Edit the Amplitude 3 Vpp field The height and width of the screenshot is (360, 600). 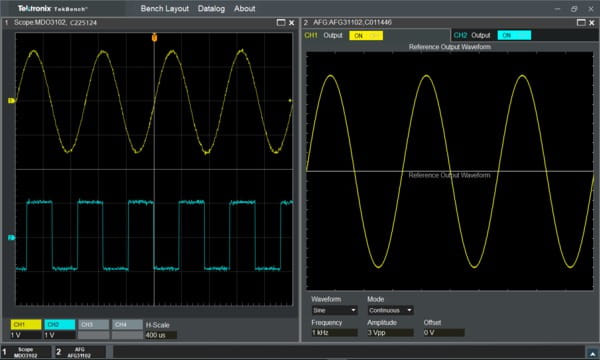(391, 332)
